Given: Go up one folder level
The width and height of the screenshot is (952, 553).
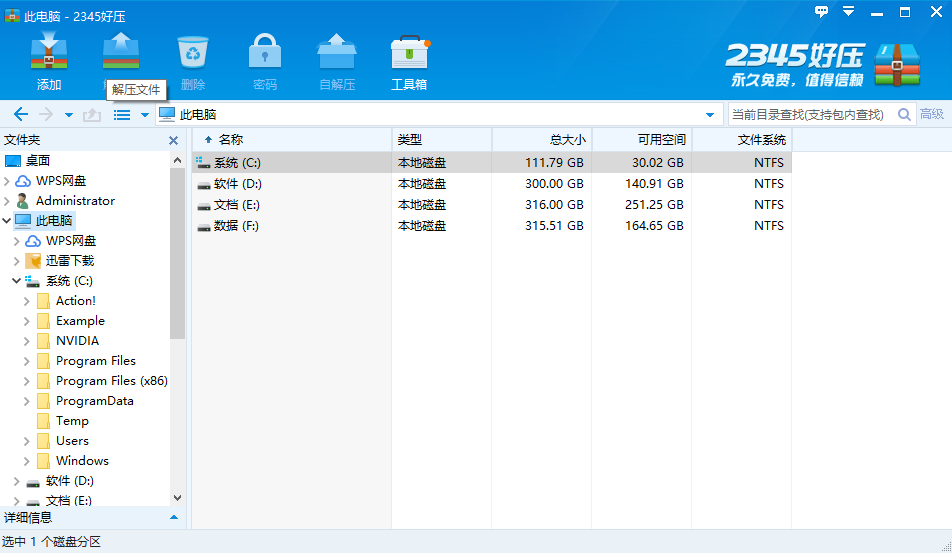Looking at the screenshot, I should [92, 114].
